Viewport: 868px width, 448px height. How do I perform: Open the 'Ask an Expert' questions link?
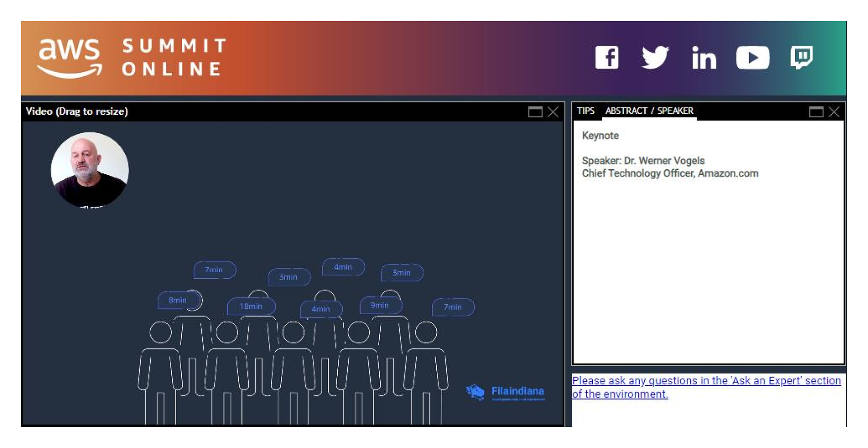pyautogui.click(x=706, y=387)
